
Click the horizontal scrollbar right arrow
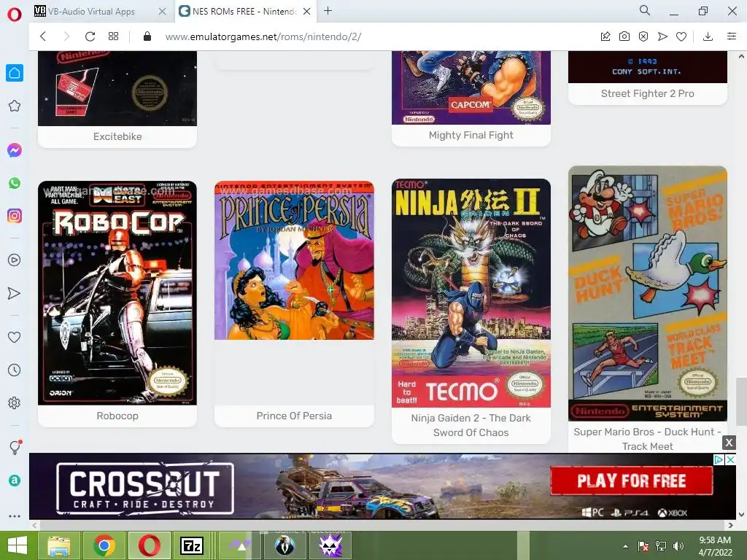click(x=731, y=525)
